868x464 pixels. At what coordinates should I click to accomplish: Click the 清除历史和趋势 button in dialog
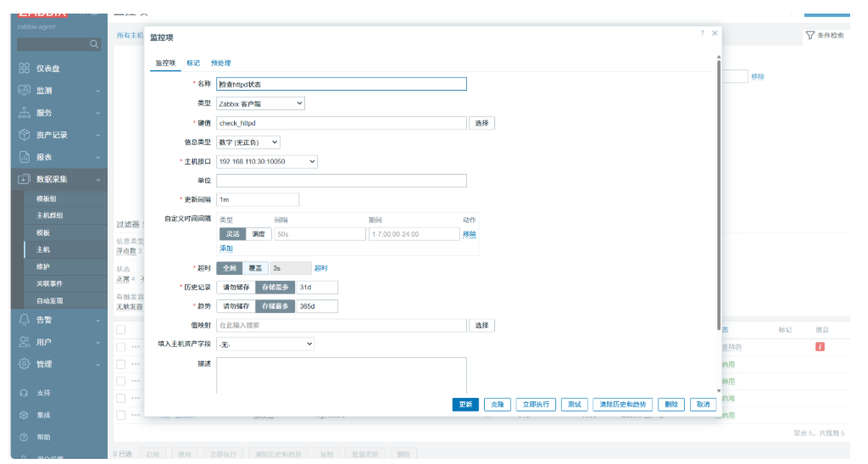(623, 405)
